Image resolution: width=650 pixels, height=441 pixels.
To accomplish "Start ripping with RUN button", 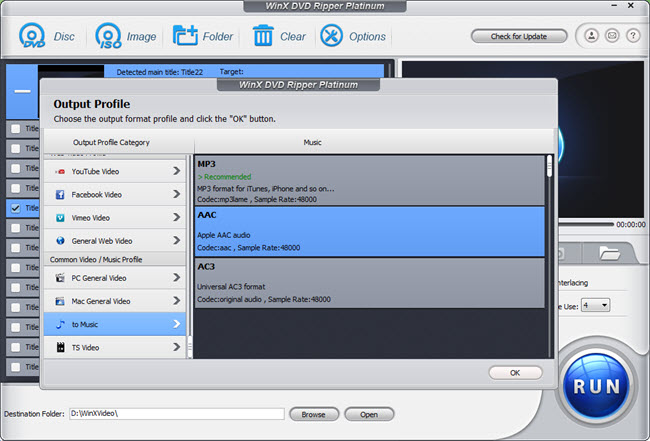I will click(x=597, y=386).
